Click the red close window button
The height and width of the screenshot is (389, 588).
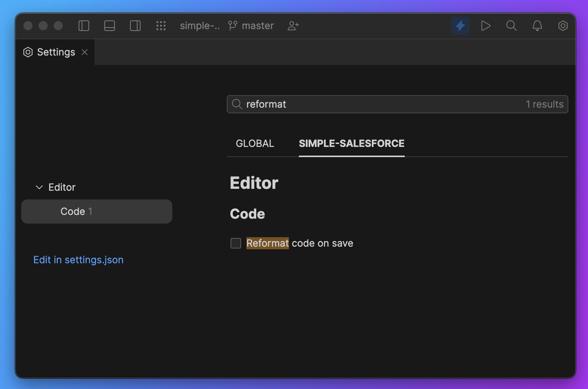click(x=28, y=26)
